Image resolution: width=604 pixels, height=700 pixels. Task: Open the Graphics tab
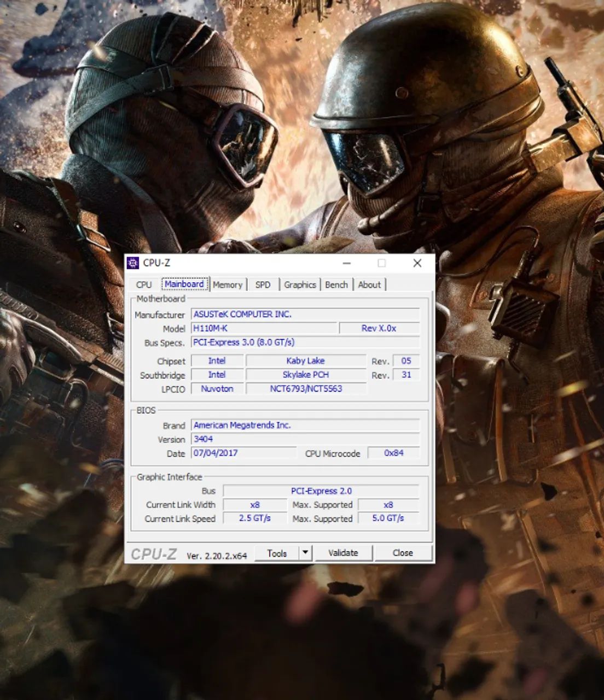[300, 285]
